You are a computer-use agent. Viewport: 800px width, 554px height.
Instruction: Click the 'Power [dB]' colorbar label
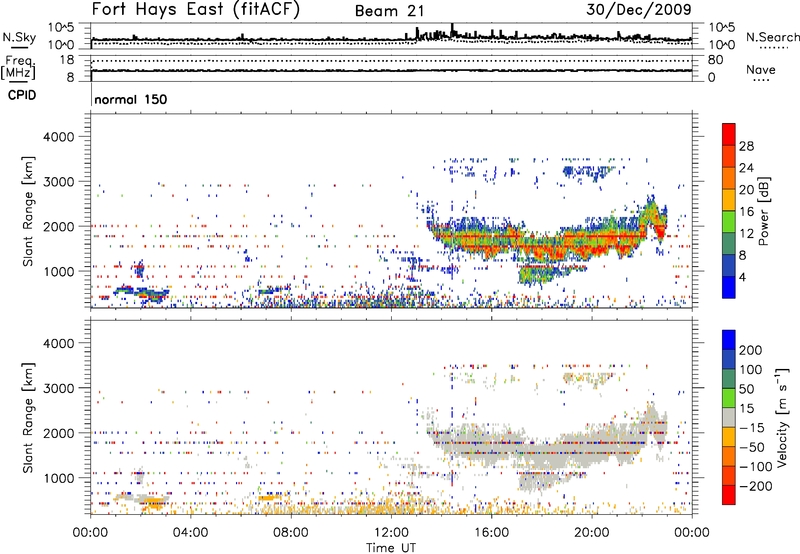pos(764,211)
